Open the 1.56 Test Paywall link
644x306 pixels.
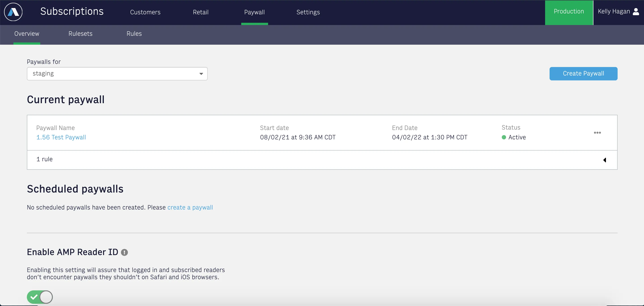61,137
